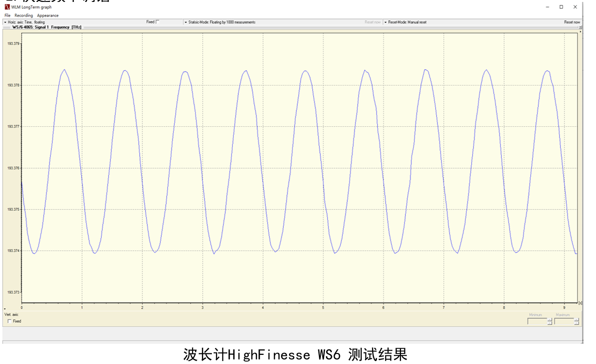Click the 193.374 vertical axis label
Viewport: 596px width, 364px height.
click(x=13, y=251)
